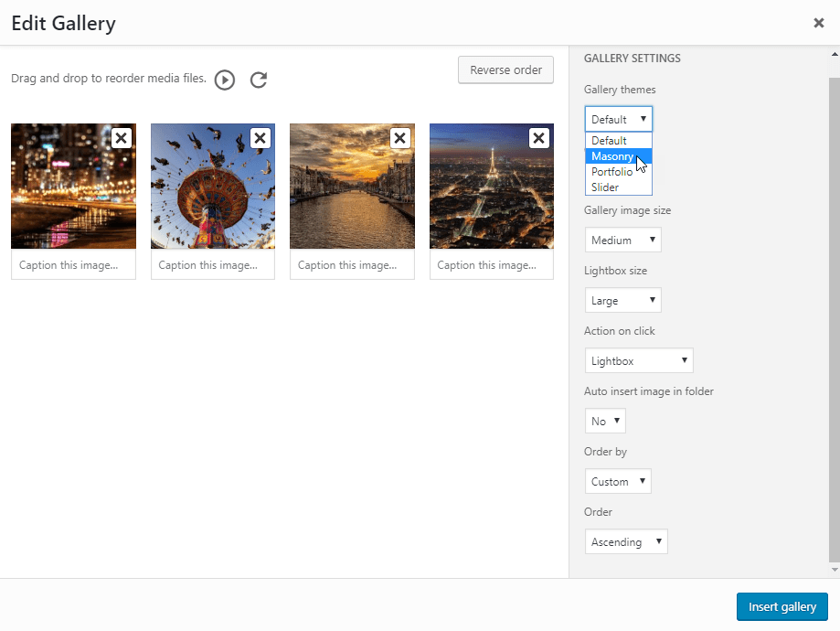The height and width of the screenshot is (631, 840).
Task: Remove the carousel swing ride image
Action: 261,138
